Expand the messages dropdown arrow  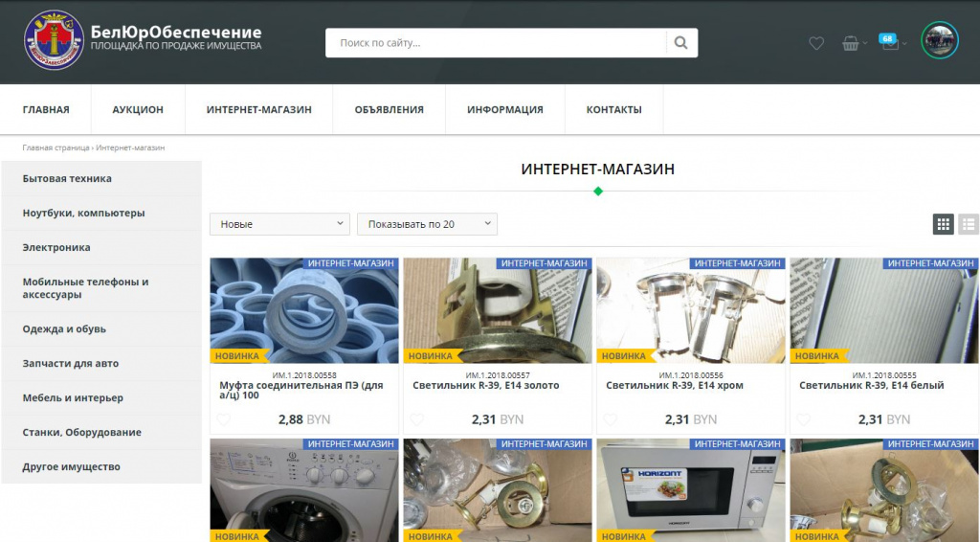(x=904, y=43)
